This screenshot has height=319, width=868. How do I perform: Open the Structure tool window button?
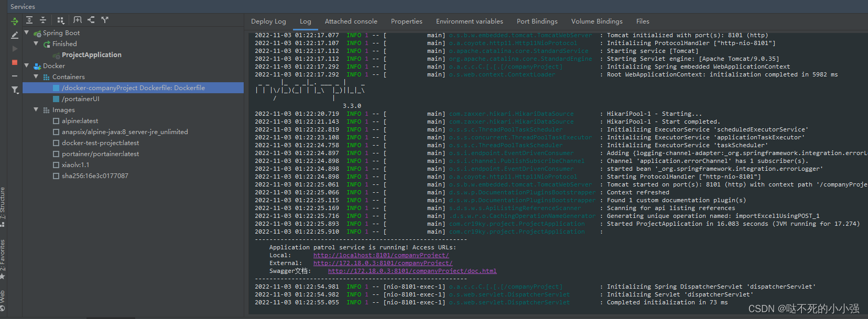[x=3, y=206]
